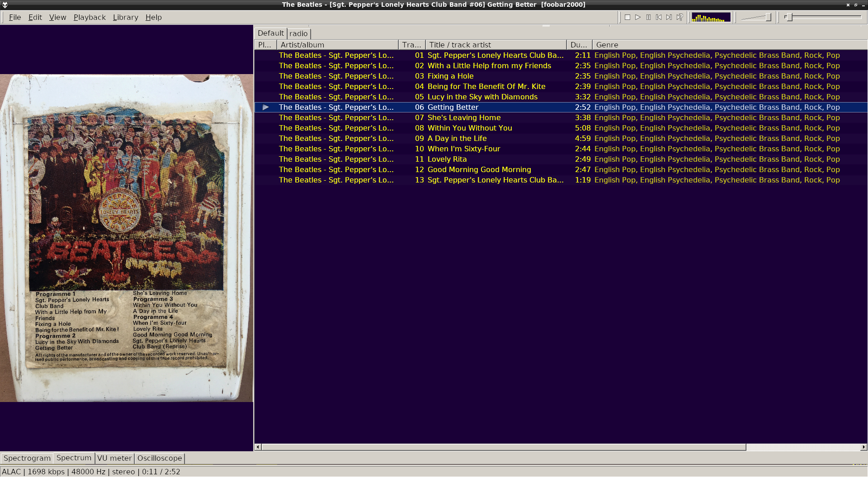868x477 pixels.
Task: Click the scrollbar left arrow
Action: pyautogui.click(x=258, y=447)
